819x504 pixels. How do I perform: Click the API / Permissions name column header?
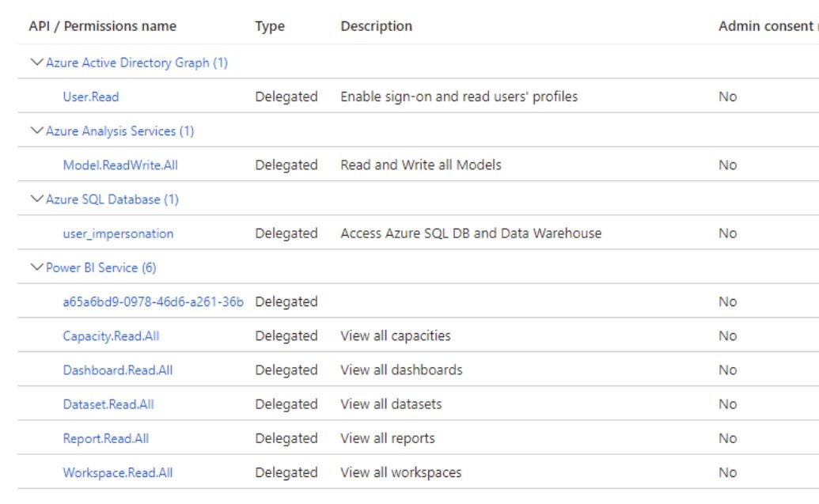click(x=103, y=27)
